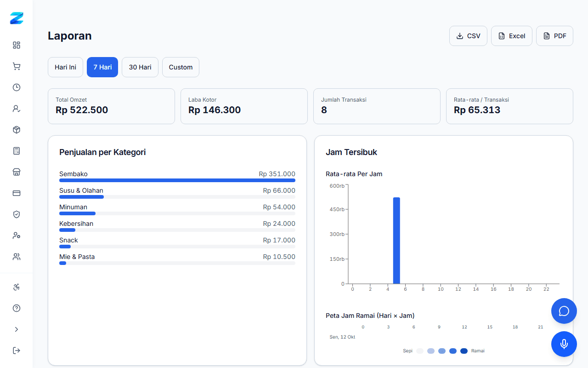Export report as CSV
The height and width of the screenshot is (368, 588).
pyautogui.click(x=468, y=36)
